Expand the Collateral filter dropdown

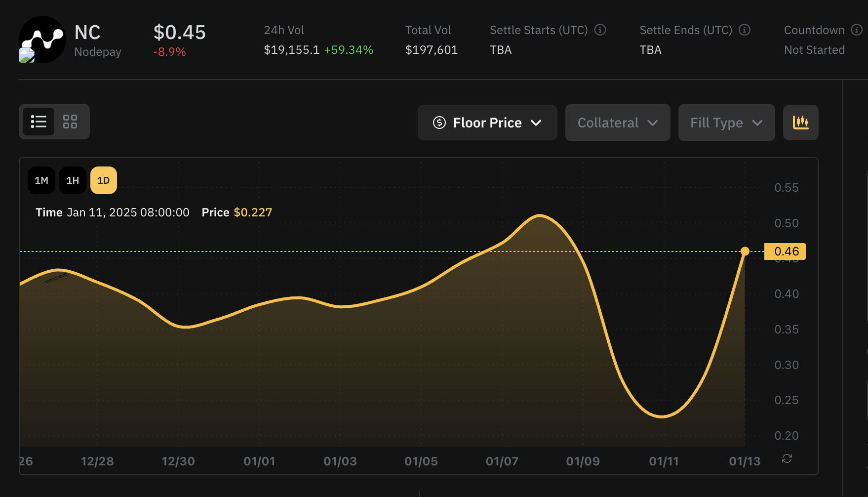coord(617,123)
